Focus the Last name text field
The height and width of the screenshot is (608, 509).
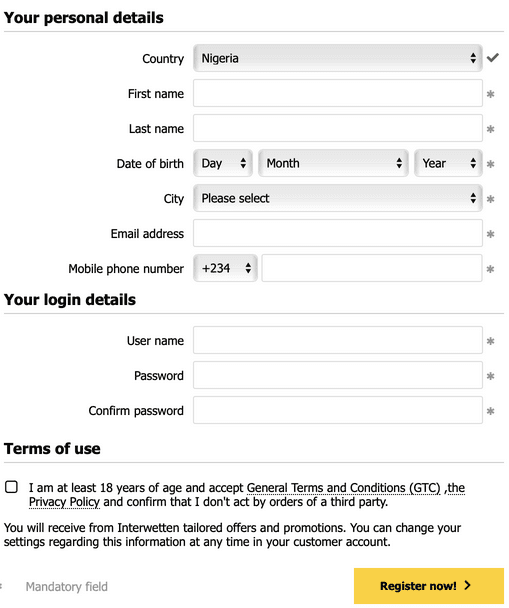tap(338, 128)
